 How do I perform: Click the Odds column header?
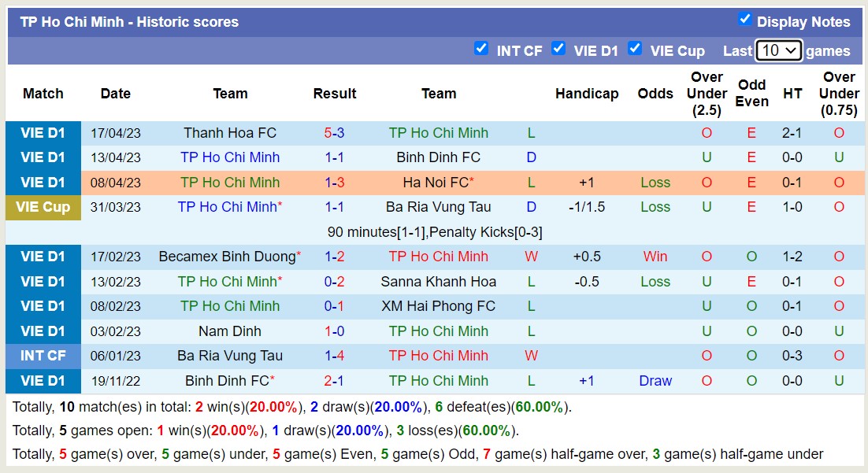coord(655,94)
